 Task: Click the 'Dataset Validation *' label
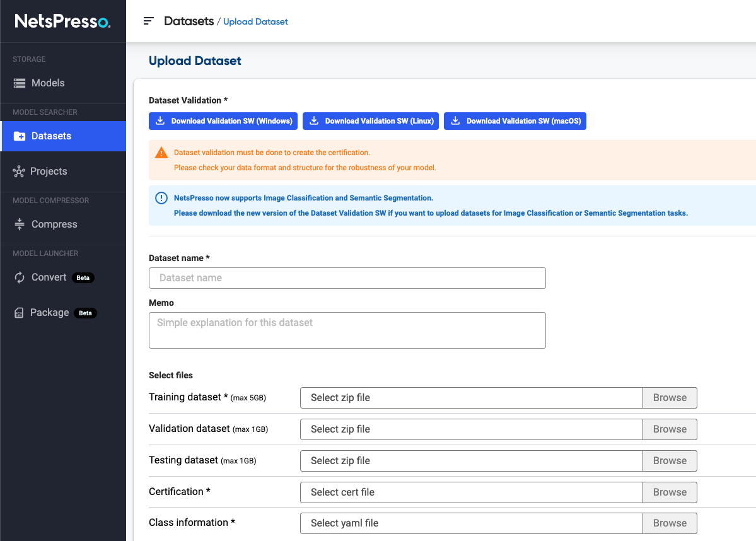coord(188,100)
